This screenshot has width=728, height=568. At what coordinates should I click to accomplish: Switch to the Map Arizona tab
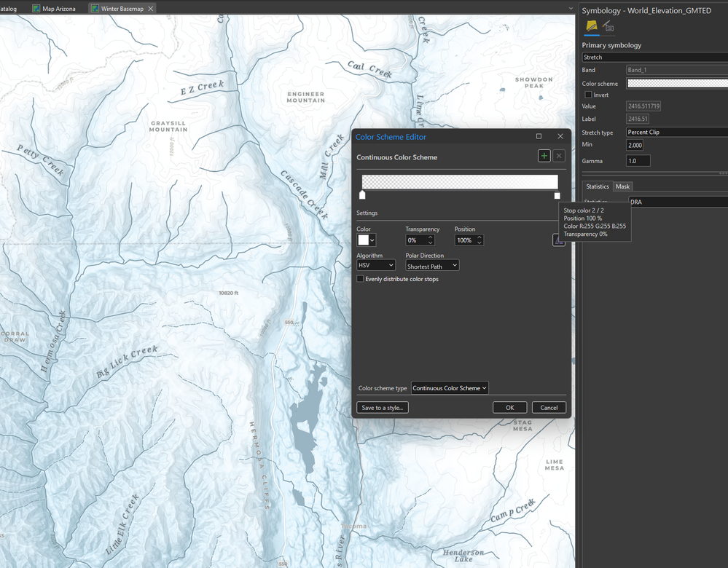pos(58,9)
